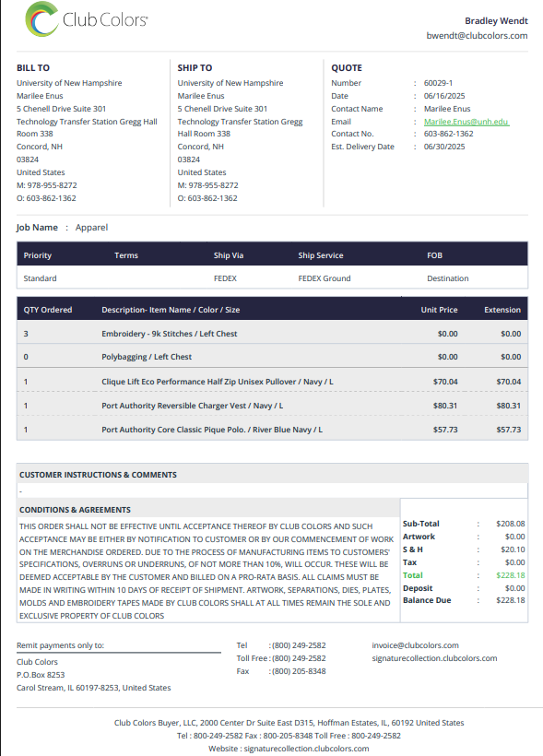Click signaturecollection.clubcolors.com beside the phone numbers
This screenshot has width=543, height=756.
pyautogui.click(x=434, y=658)
